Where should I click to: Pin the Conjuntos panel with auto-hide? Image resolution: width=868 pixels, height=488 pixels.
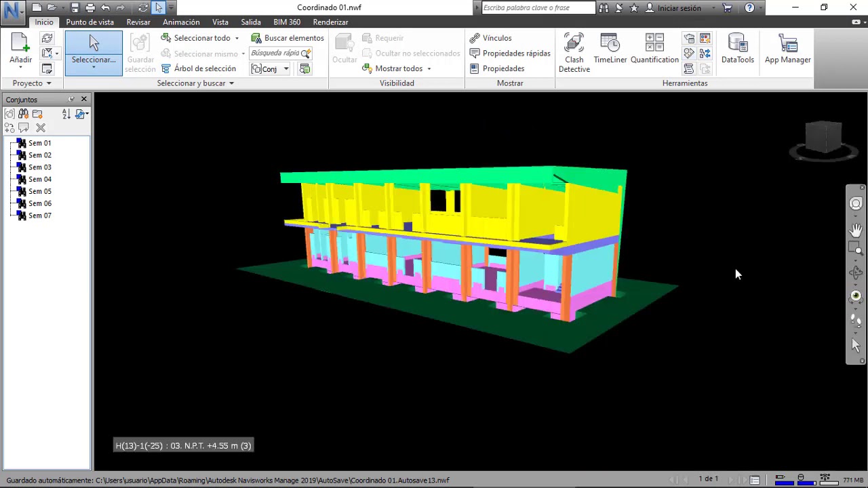point(71,100)
